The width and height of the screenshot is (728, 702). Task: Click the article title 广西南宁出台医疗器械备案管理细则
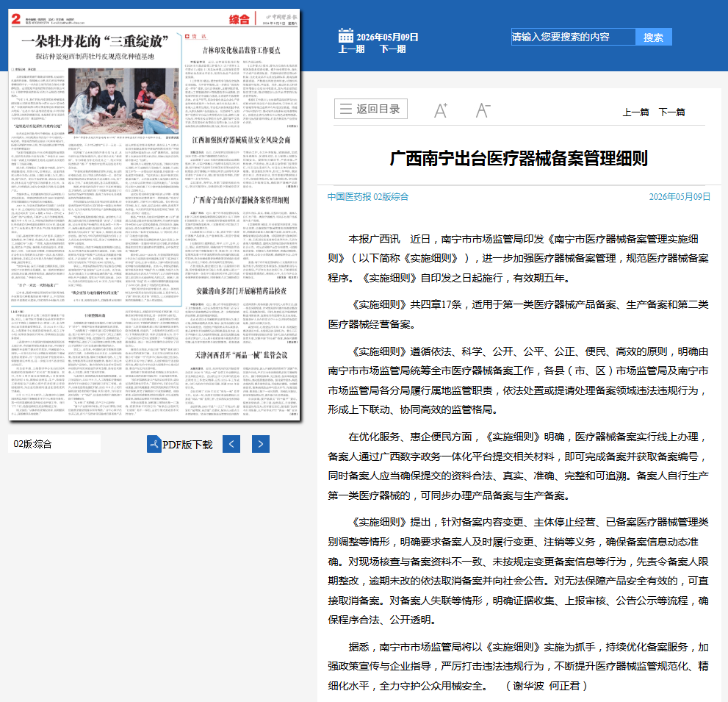[519, 159]
